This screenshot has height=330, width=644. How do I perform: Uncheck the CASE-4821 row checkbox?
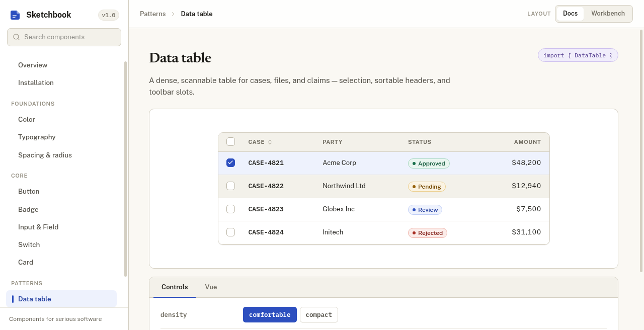point(230,163)
